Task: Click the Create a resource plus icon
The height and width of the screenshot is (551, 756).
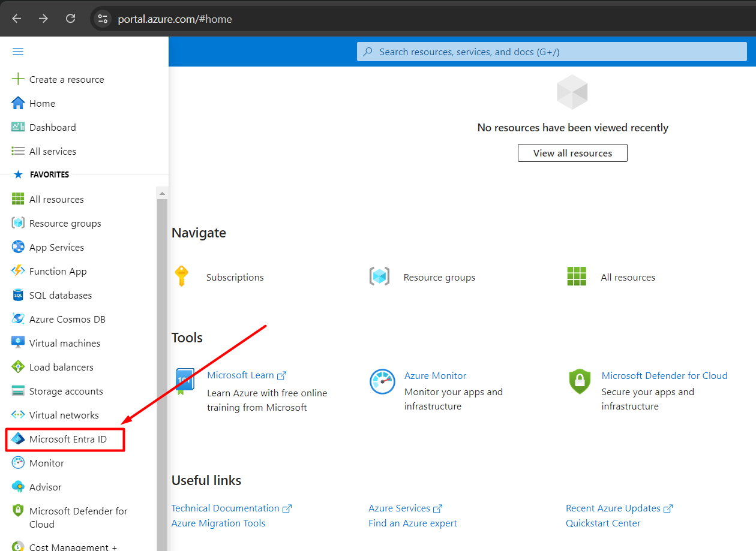Action: tap(18, 79)
